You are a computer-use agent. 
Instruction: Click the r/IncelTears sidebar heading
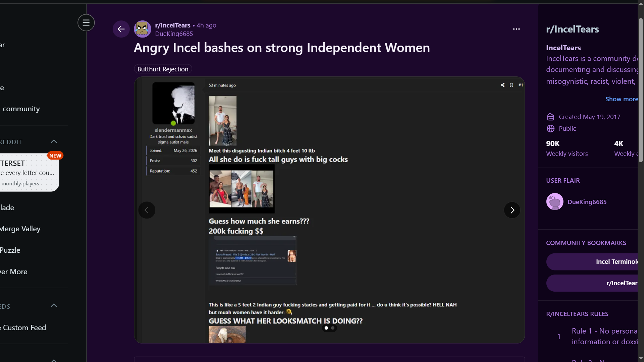click(572, 29)
